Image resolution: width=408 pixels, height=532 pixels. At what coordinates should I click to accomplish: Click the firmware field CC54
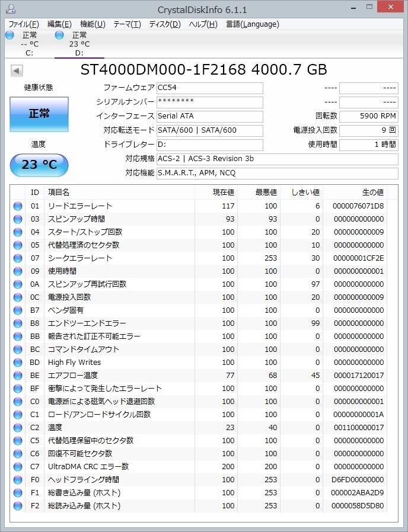pyautogui.click(x=209, y=88)
